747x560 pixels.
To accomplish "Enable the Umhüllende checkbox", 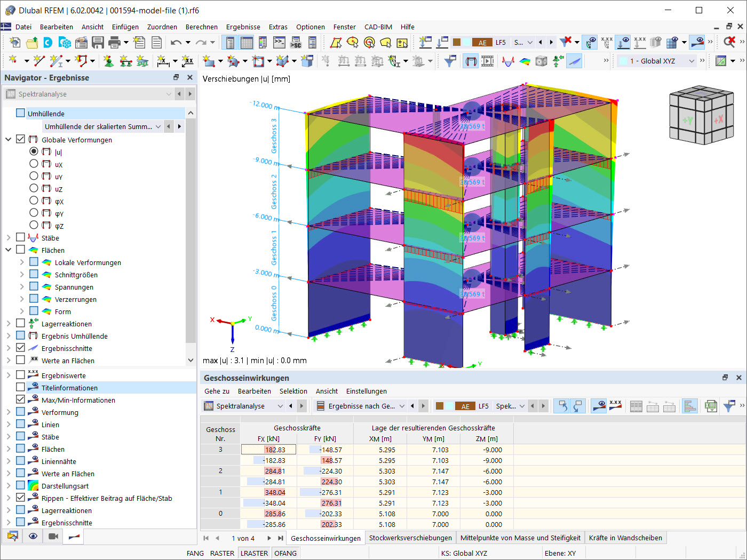I will pos(21,113).
